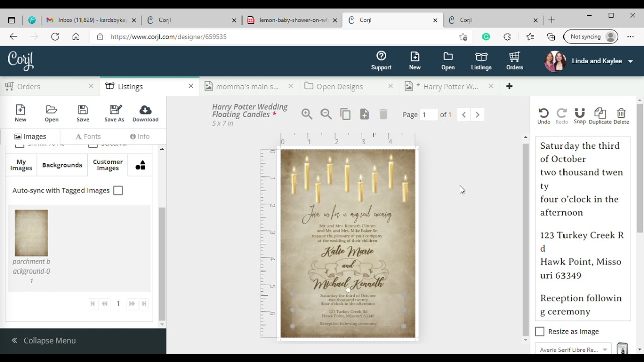Click into the text editing box
Viewport: 644px width, 362px height.
coord(583,229)
